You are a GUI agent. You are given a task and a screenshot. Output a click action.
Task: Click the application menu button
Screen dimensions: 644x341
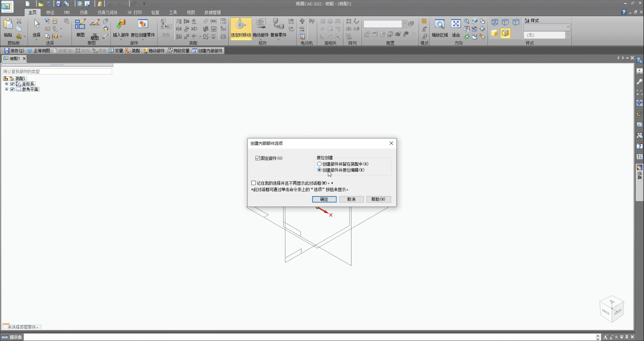coord(7,7)
